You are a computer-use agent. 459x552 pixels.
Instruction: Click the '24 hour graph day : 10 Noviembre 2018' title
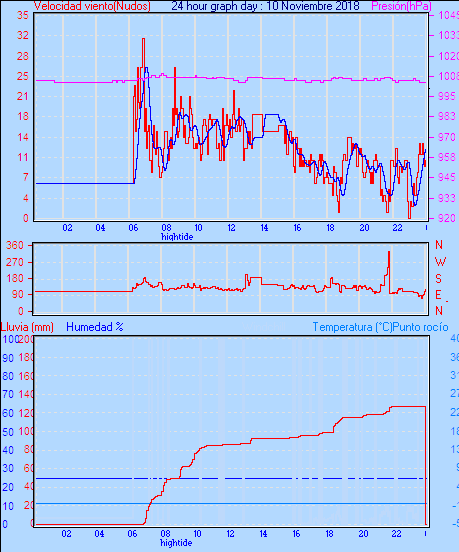(x=265, y=6)
